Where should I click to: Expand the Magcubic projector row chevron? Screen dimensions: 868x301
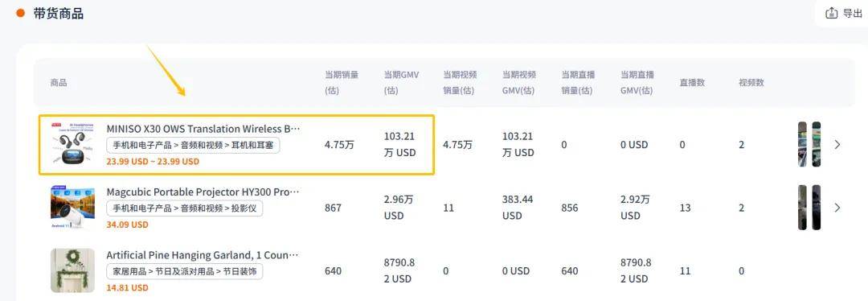[x=837, y=208]
